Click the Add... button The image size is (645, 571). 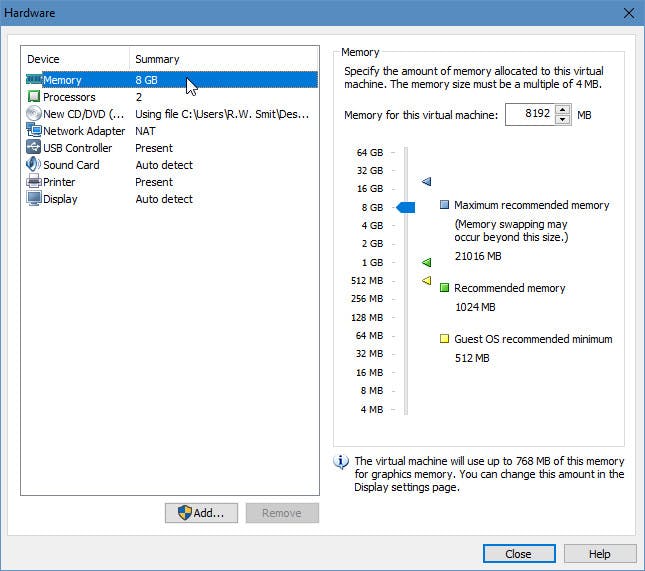pyautogui.click(x=202, y=513)
